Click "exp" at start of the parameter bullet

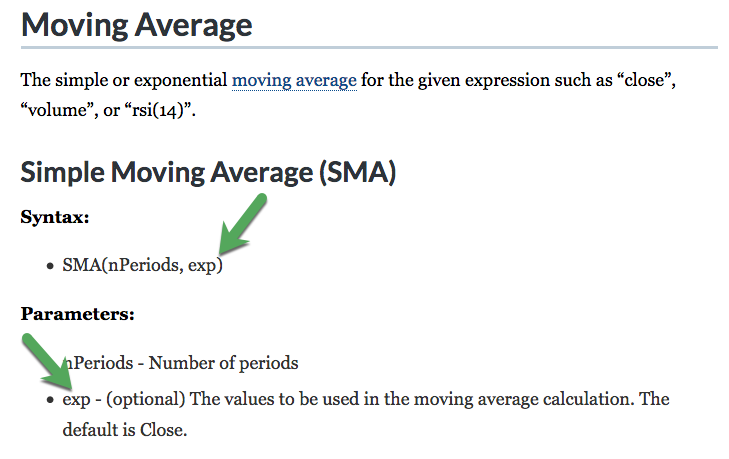76,399
